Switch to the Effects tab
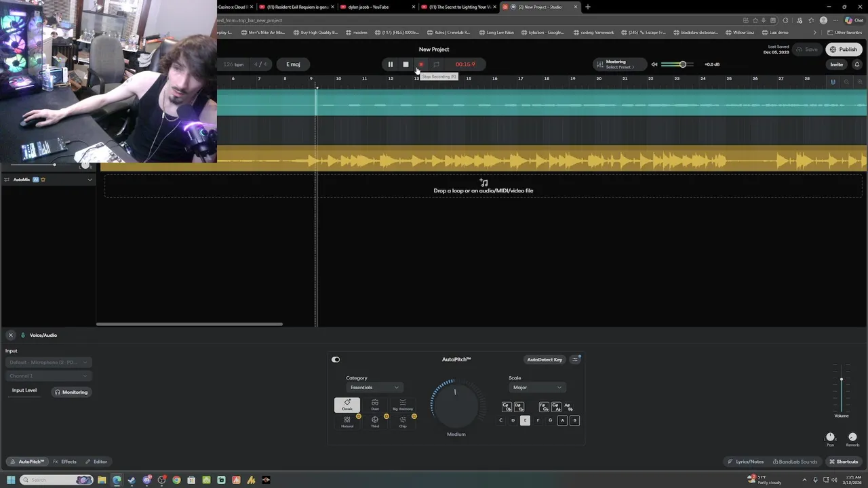Image resolution: width=868 pixels, height=488 pixels. (x=65, y=462)
